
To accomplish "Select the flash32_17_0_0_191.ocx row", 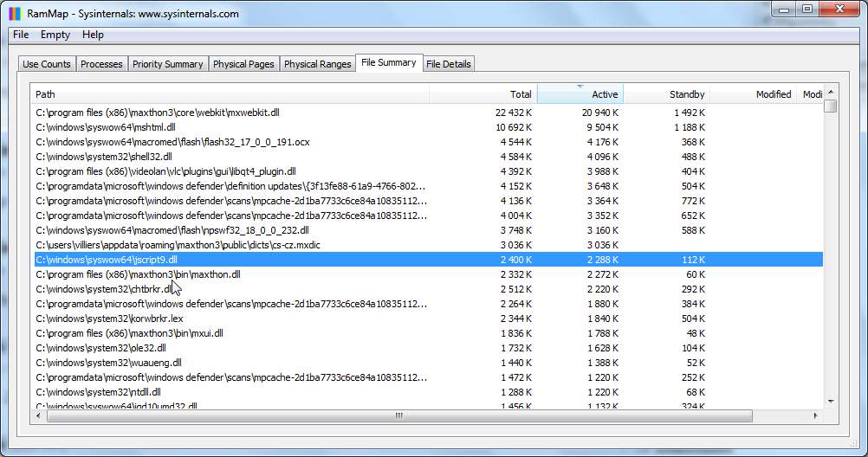I will click(x=429, y=142).
